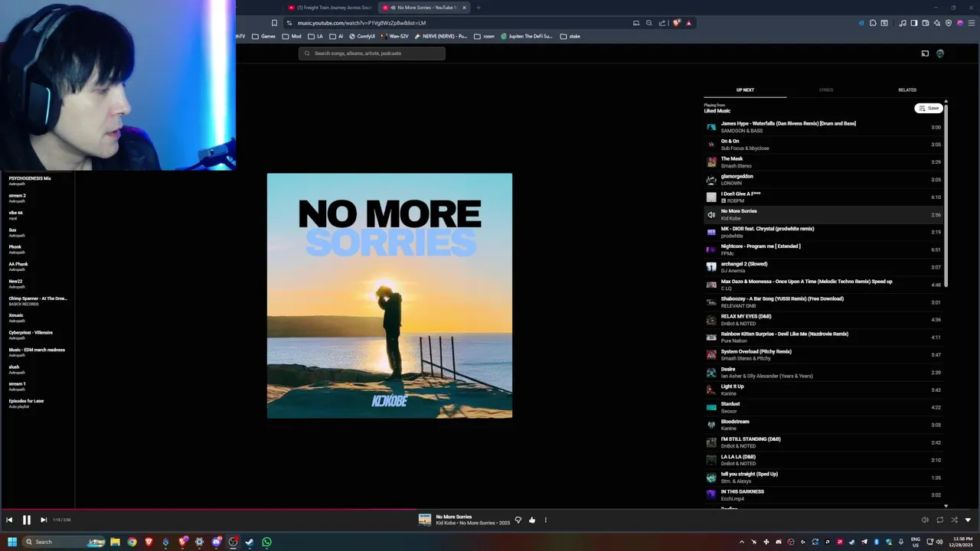Click the cast to device icon
This screenshot has width=980, height=551.
click(925, 54)
